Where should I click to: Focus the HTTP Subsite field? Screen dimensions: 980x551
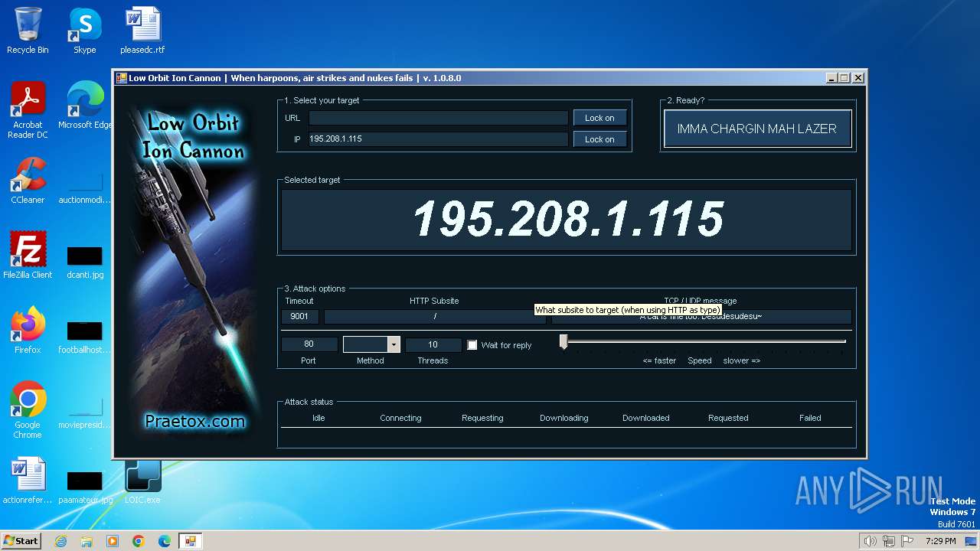pos(434,317)
